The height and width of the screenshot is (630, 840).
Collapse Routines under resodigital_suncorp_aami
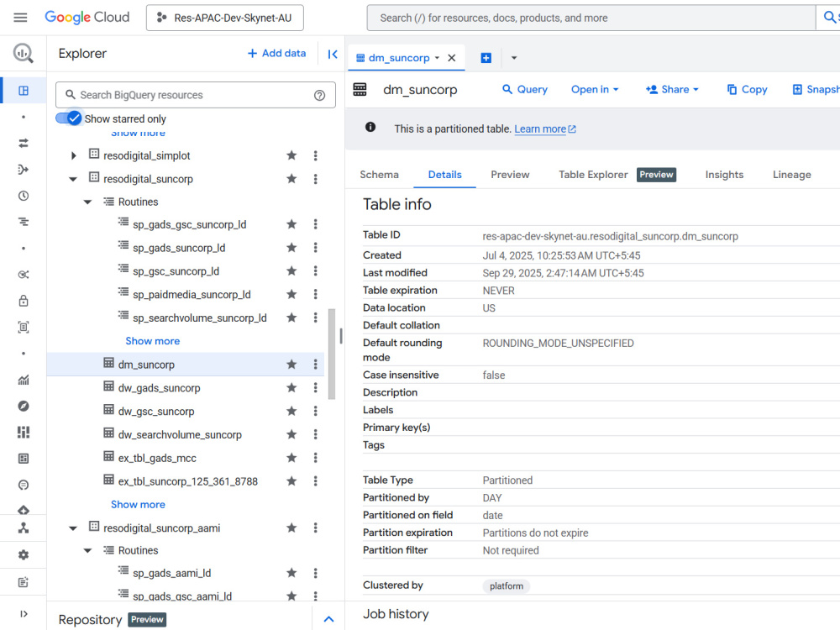(88, 551)
